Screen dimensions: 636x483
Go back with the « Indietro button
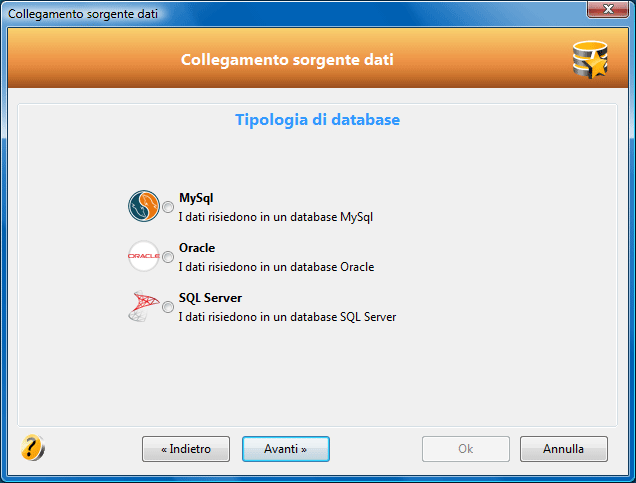(186, 449)
